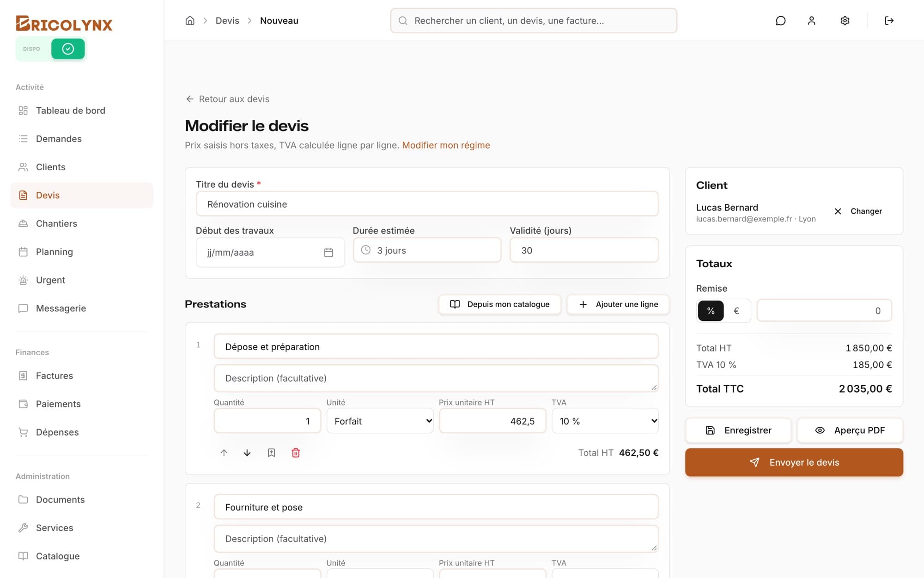Click Modifier mon régime link
The image size is (924, 578).
pos(446,145)
